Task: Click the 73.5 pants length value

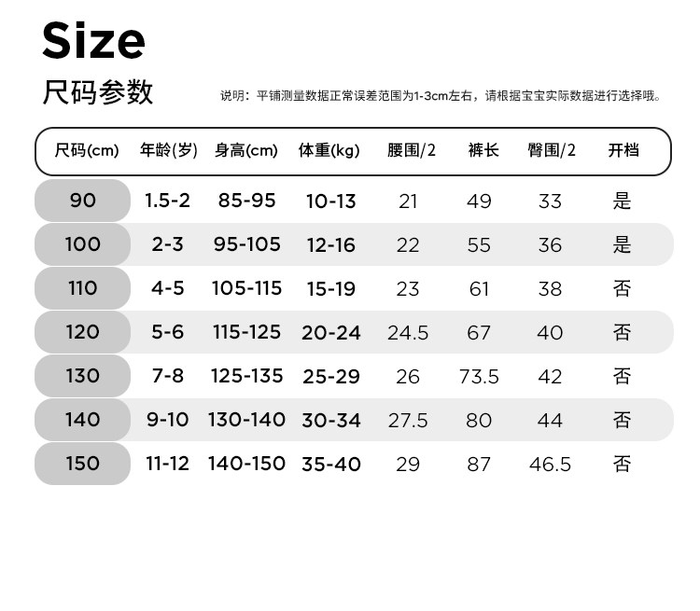Action: tap(479, 377)
